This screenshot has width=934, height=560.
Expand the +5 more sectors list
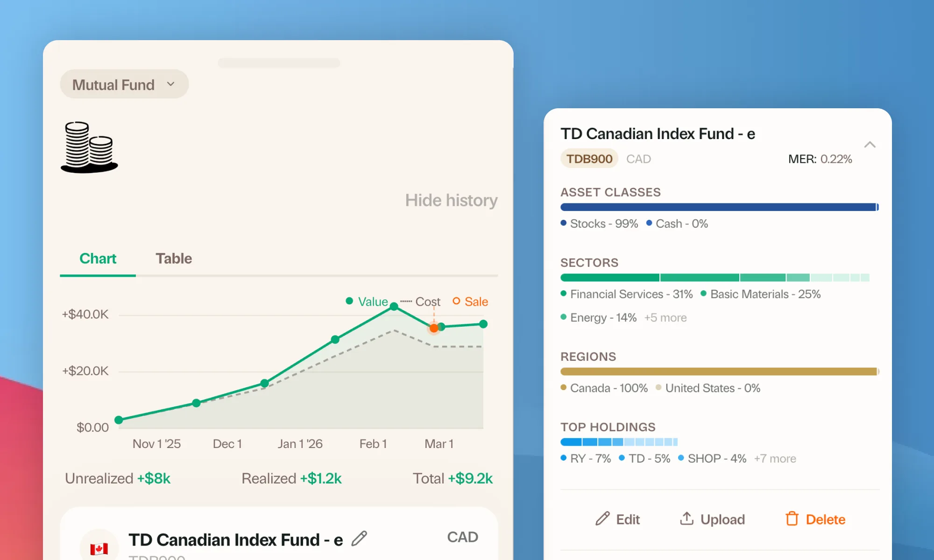(x=665, y=317)
